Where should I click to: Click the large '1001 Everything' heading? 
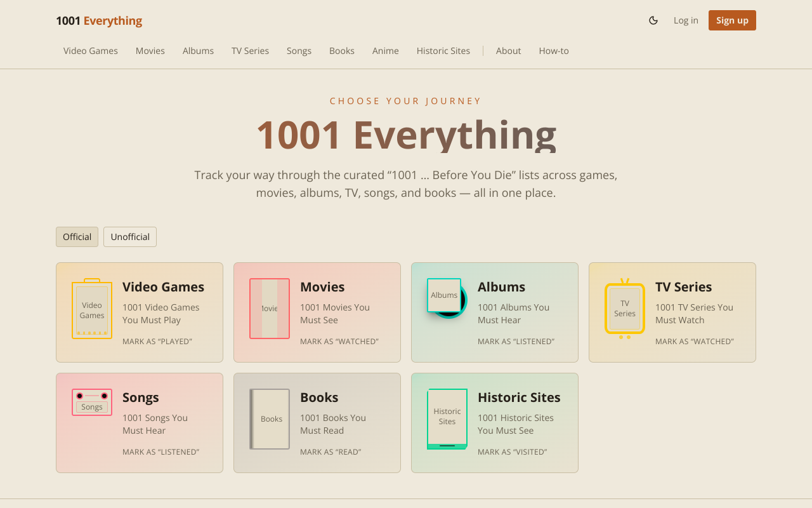tap(406, 135)
